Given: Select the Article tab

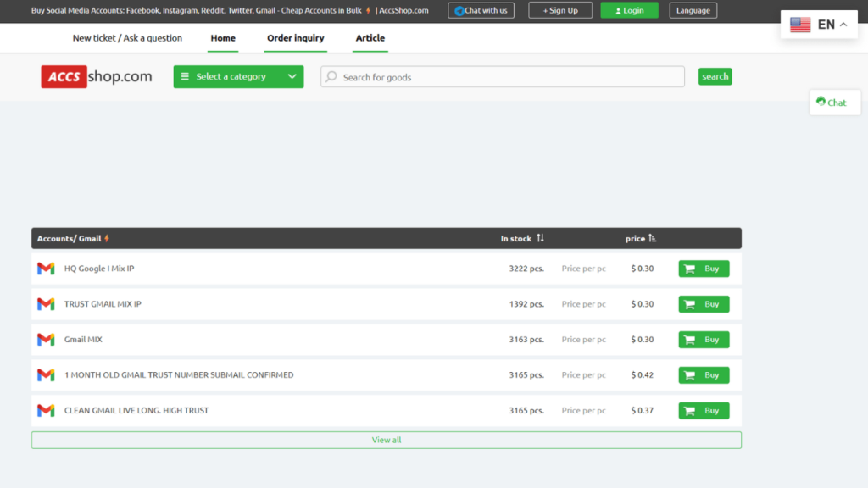Looking at the screenshot, I should tap(370, 38).
